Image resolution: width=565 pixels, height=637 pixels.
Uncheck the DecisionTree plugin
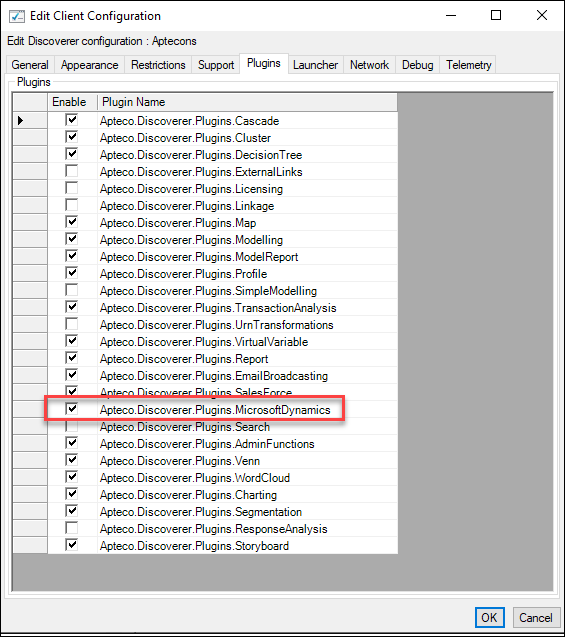[72, 154]
